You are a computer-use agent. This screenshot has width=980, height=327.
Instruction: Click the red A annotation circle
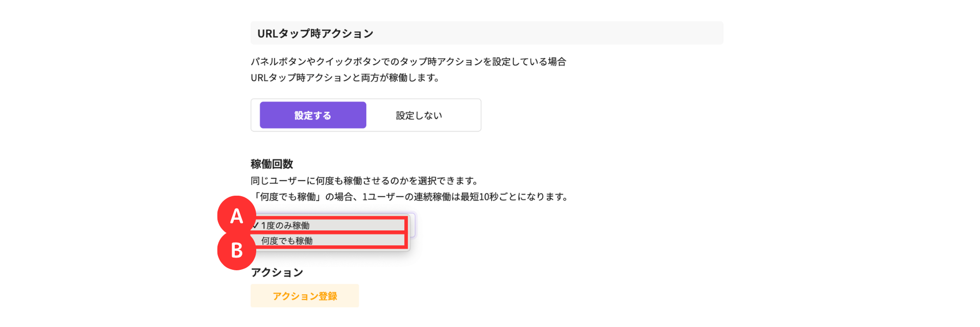pyautogui.click(x=236, y=216)
